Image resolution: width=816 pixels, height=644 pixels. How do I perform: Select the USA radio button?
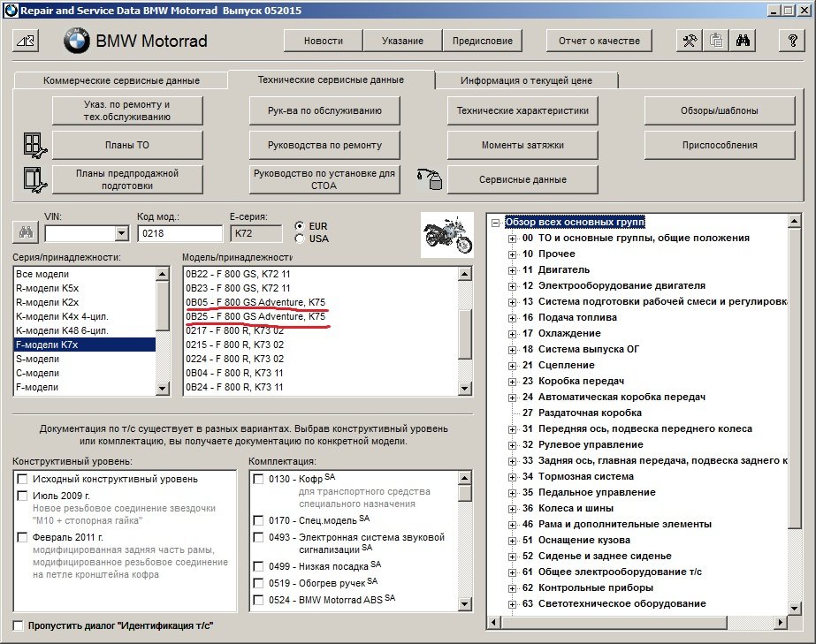[x=300, y=239]
